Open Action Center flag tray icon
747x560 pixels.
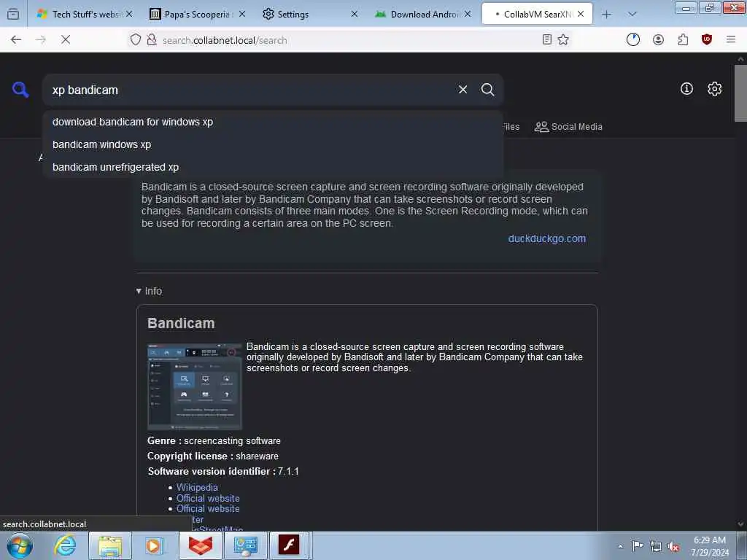click(638, 545)
